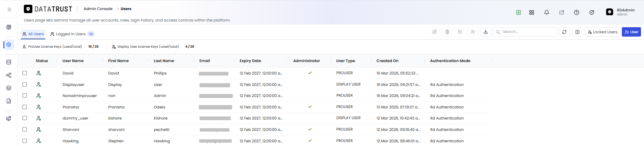
Task: Select the checkbox for Sharvani
Action: click(24, 129)
